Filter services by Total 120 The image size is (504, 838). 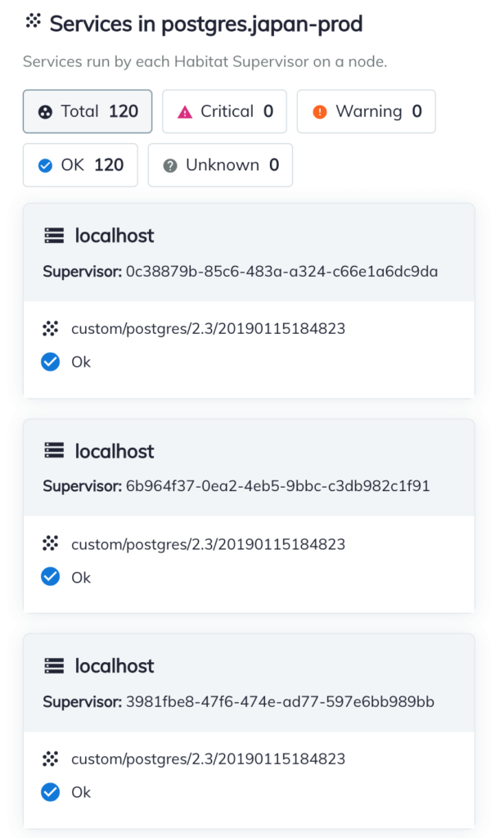click(x=88, y=111)
